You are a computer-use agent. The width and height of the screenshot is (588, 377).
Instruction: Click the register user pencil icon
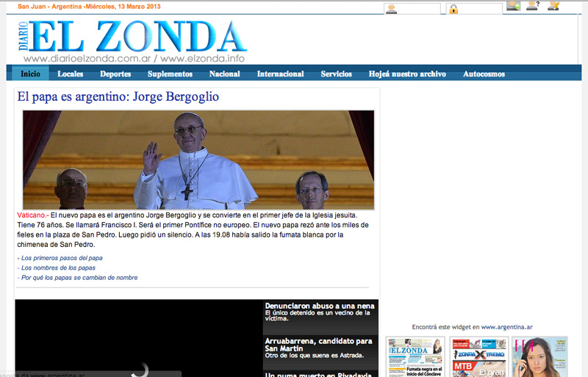(553, 7)
